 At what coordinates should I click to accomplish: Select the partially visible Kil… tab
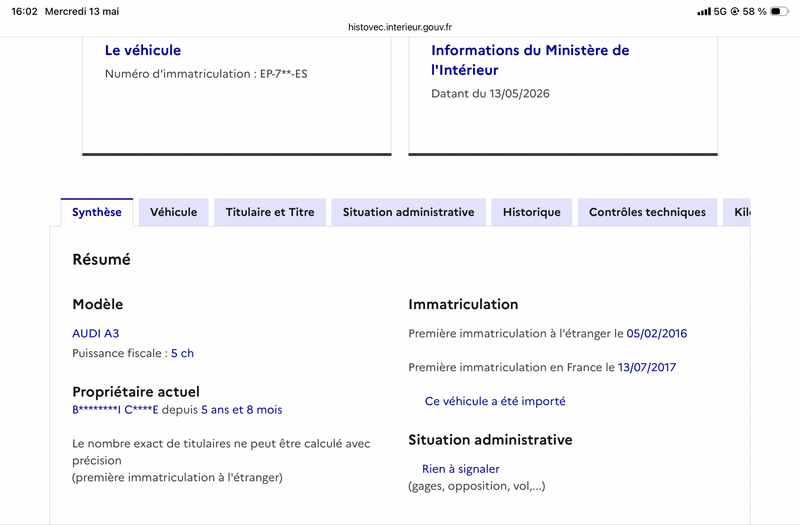737,212
